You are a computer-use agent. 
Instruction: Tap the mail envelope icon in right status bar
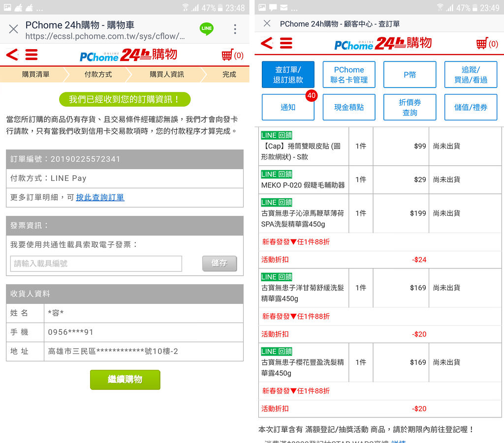click(x=284, y=7)
